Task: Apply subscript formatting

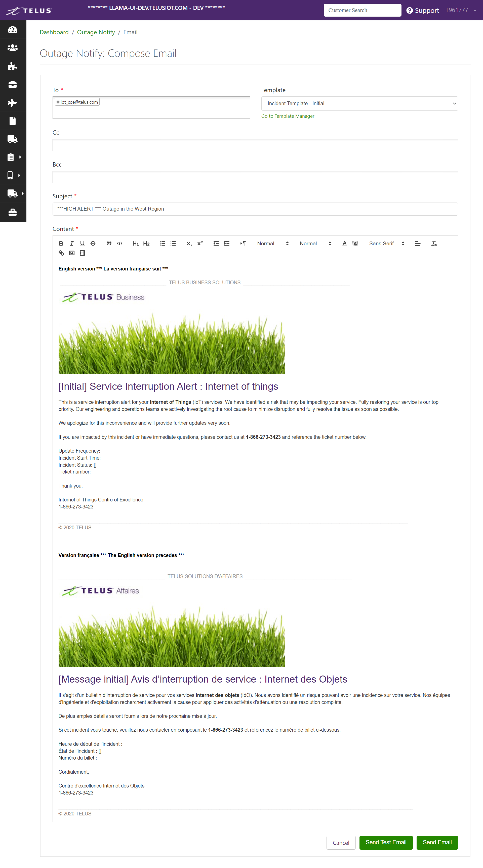Action: tap(189, 243)
